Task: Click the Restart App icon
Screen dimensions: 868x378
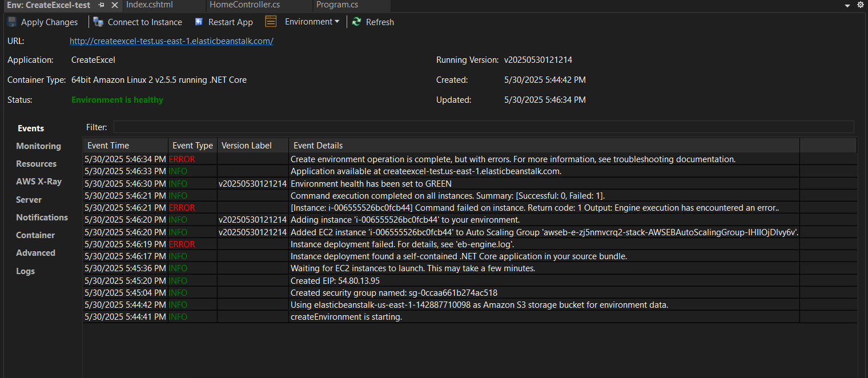Action: [199, 22]
